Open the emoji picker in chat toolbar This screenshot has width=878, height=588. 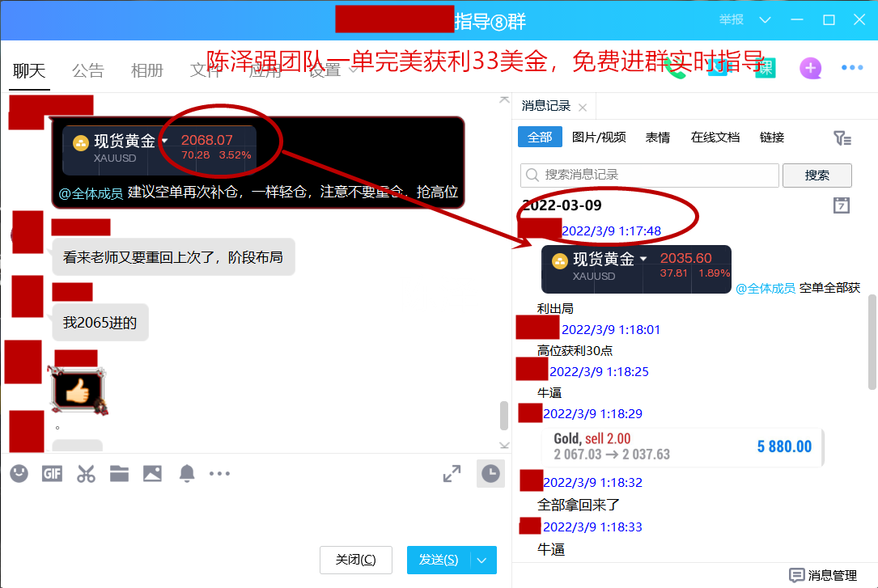click(19, 474)
